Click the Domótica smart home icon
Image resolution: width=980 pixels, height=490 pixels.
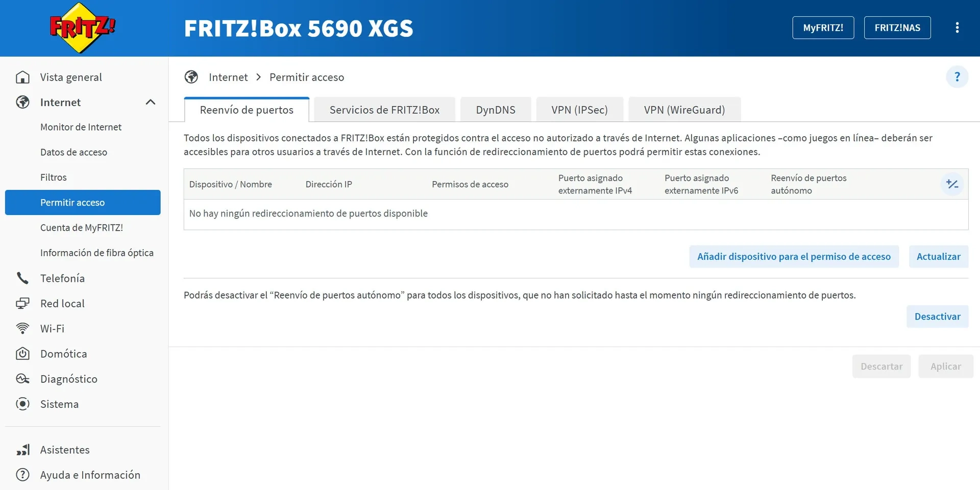(22, 354)
